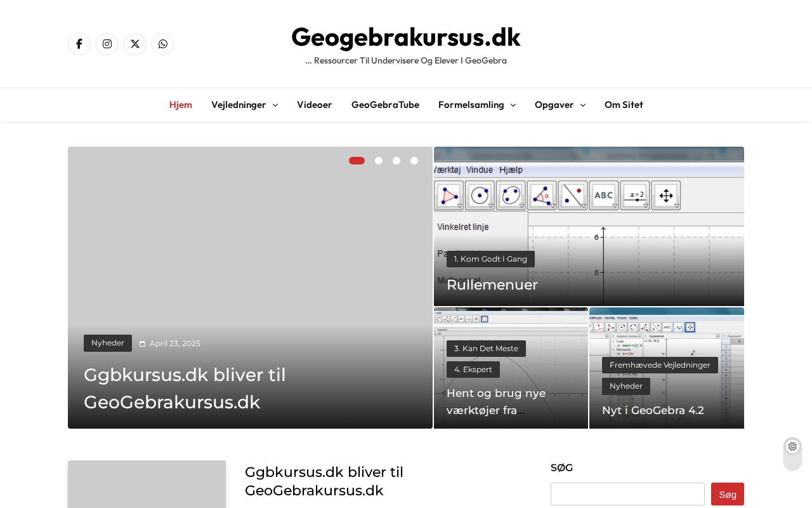Switch to the third slide dot
This screenshot has width=812, height=508.
[396, 161]
